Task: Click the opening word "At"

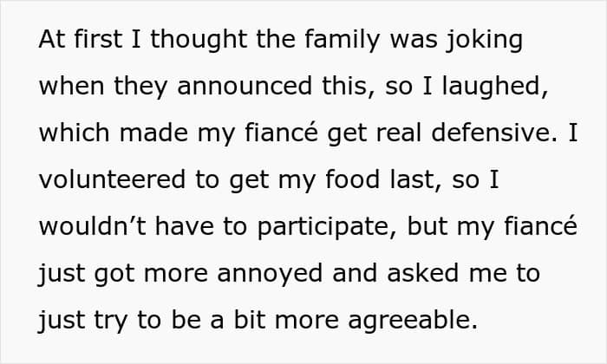Action: tap(53, 42)
